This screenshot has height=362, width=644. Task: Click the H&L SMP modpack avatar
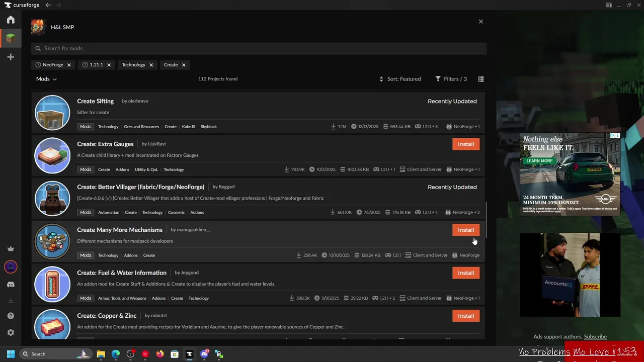(38, 27)
